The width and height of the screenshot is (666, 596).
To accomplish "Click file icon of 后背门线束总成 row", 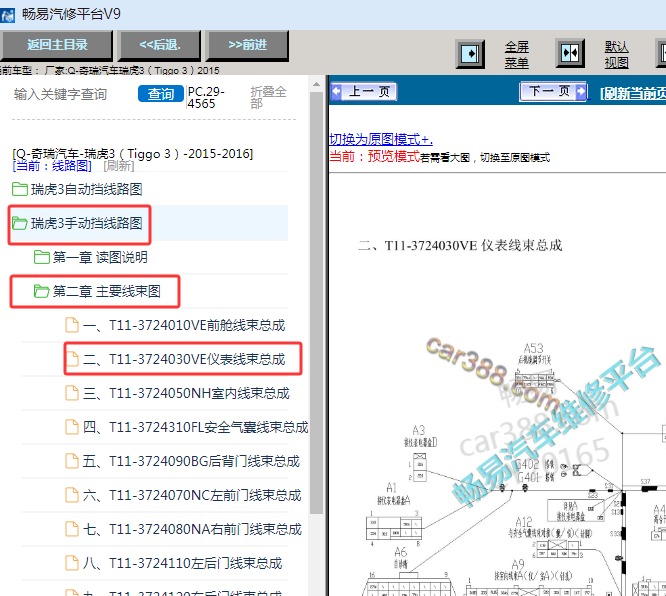I will pos(72,461).
